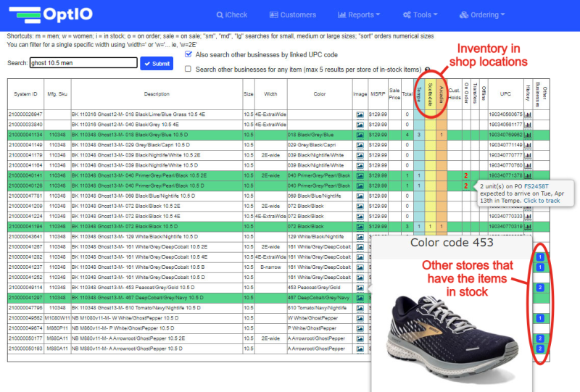Go to iCheck in navigation bar
The height and width of the screenshot is (392, 580).
point(232,14)
